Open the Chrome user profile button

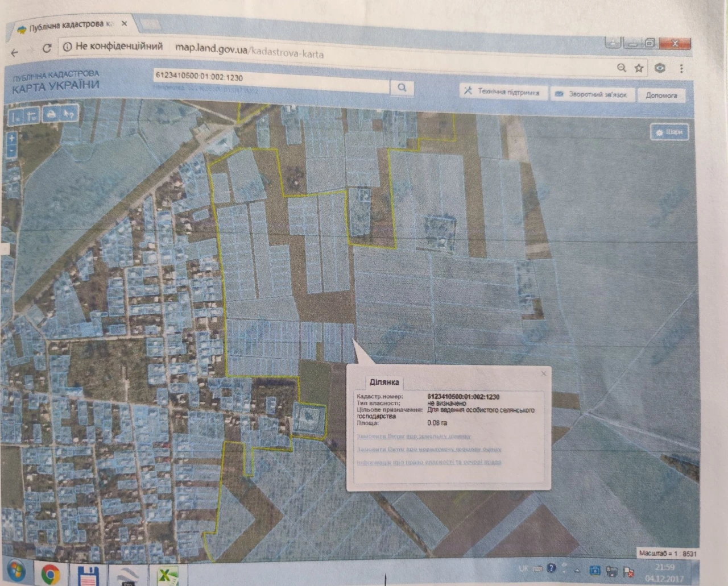click(613, 43)
